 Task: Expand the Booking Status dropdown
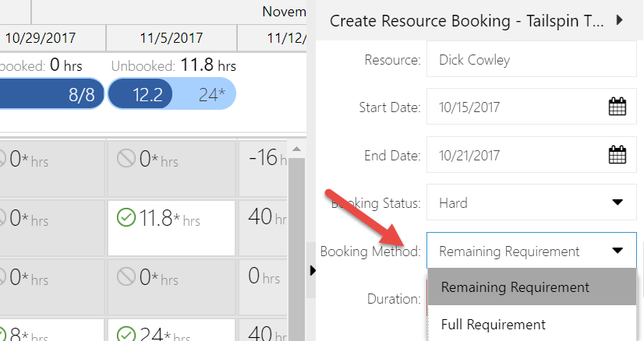(617, 203)
